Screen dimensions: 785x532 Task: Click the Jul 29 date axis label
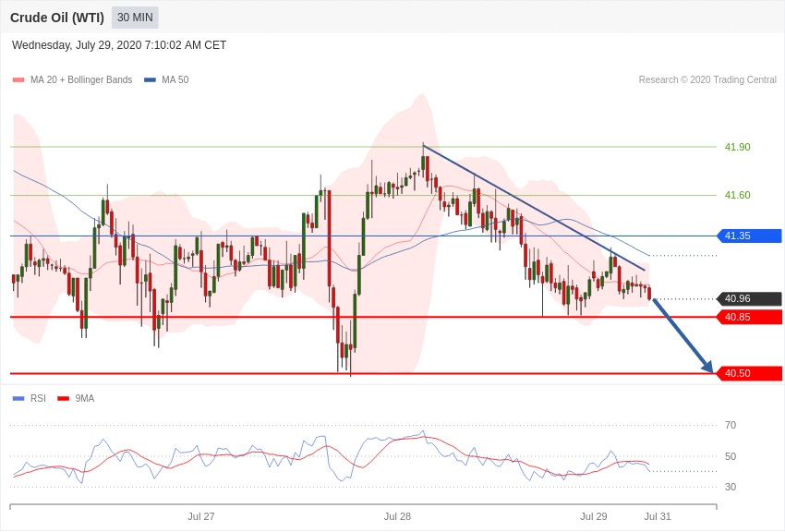pyautogui.click(x=594, y=516)
